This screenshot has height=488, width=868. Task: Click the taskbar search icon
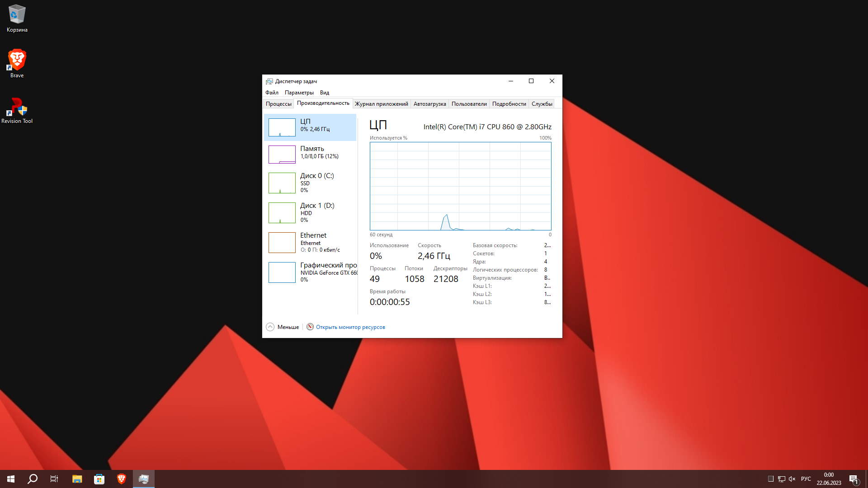click(x=33, y=479)
